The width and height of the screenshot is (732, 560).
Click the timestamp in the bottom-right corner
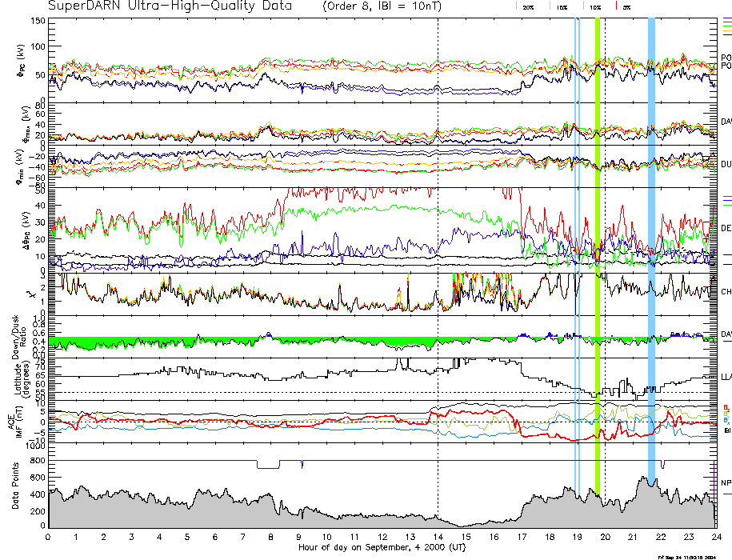(x=693, y=556)
